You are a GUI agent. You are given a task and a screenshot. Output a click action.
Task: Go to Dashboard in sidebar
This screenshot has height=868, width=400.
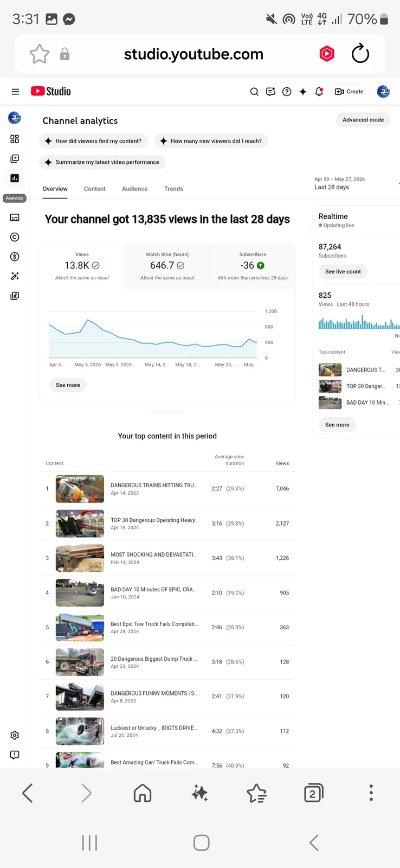(15, 139)
